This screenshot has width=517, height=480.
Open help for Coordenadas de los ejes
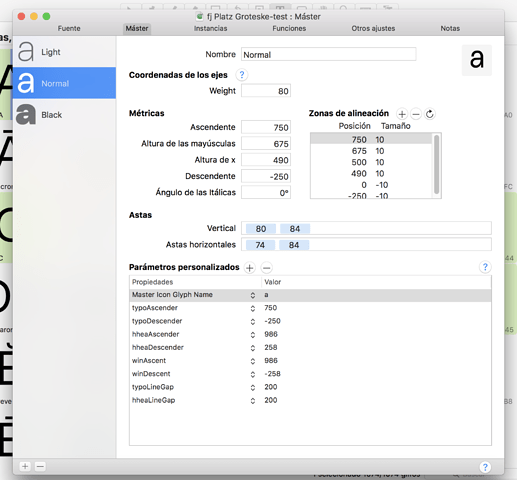tap(242, 75)
